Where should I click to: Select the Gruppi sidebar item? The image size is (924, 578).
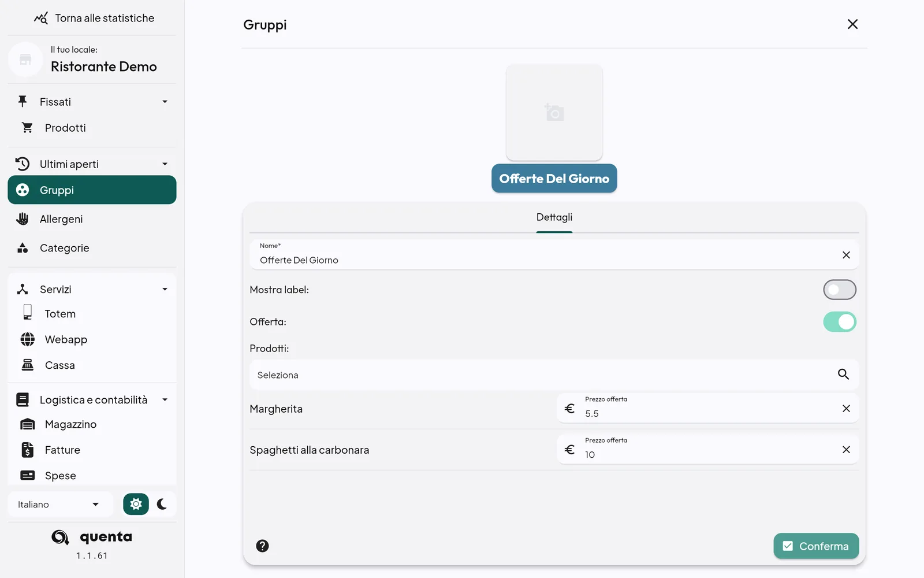(92, 190)
